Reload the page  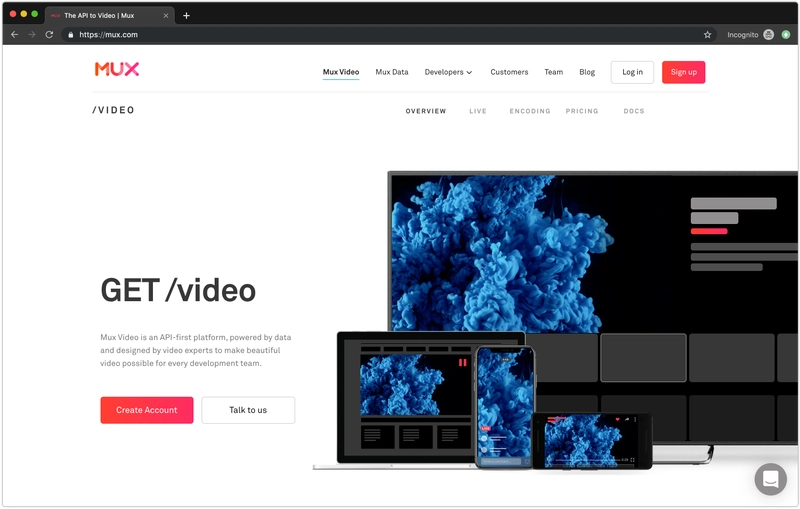tap(49, 35)
